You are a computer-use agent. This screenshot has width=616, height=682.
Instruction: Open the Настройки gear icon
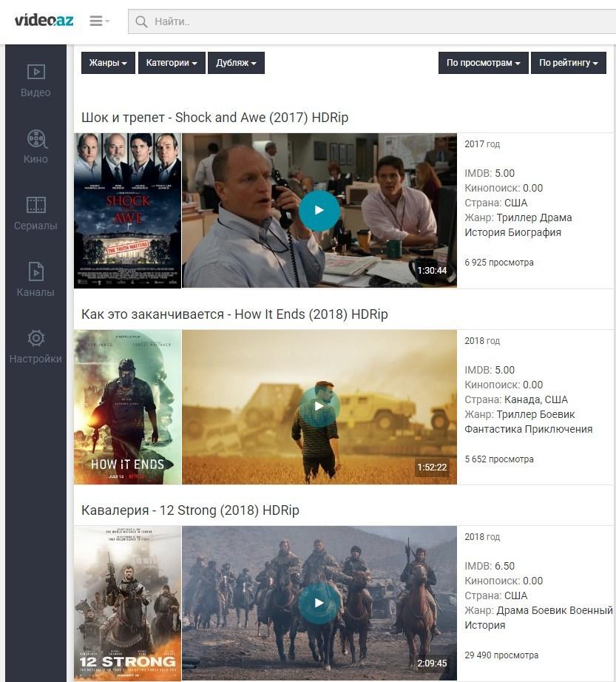point(36,338)
